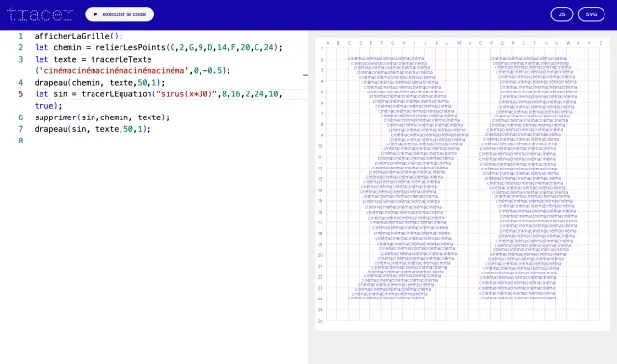617x364 pixels.
Task: Click the tracer logo
Action: 40,14
